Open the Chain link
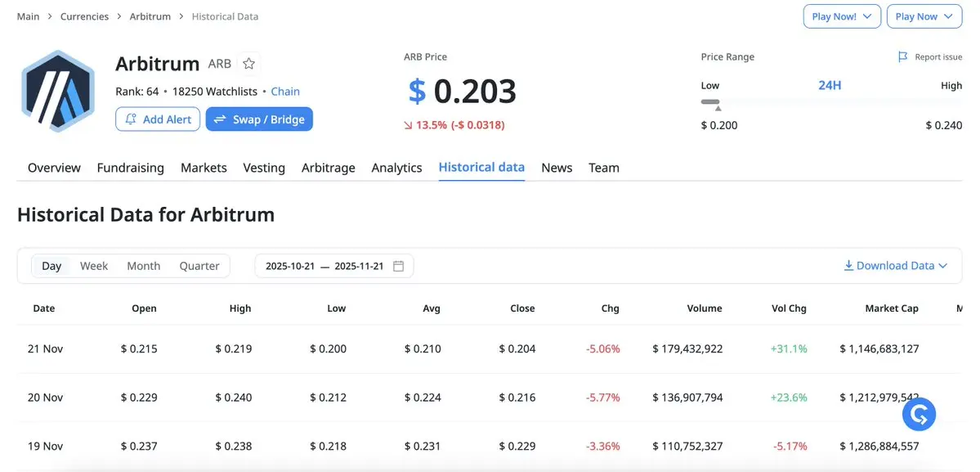 (285, 92)
